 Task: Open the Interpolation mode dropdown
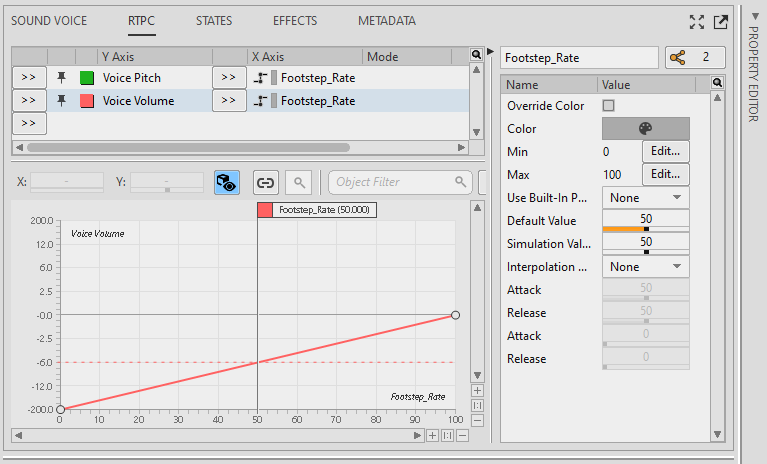(x=645, y=267)
